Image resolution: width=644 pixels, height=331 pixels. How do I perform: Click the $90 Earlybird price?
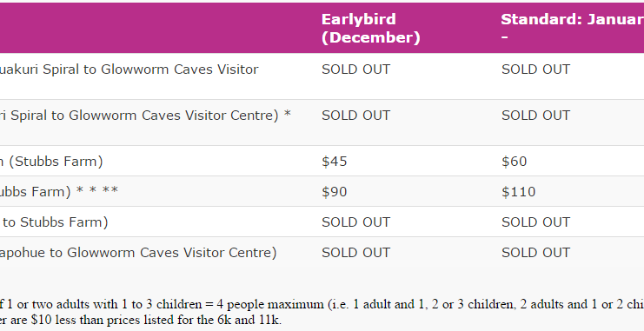tap(335, 192)
